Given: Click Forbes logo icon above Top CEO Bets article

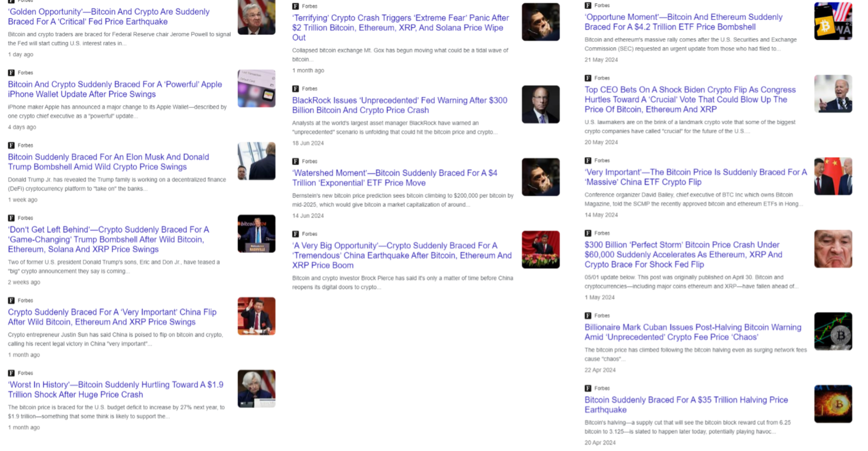Looking at the screenshot, I should [x=588, y=78].
